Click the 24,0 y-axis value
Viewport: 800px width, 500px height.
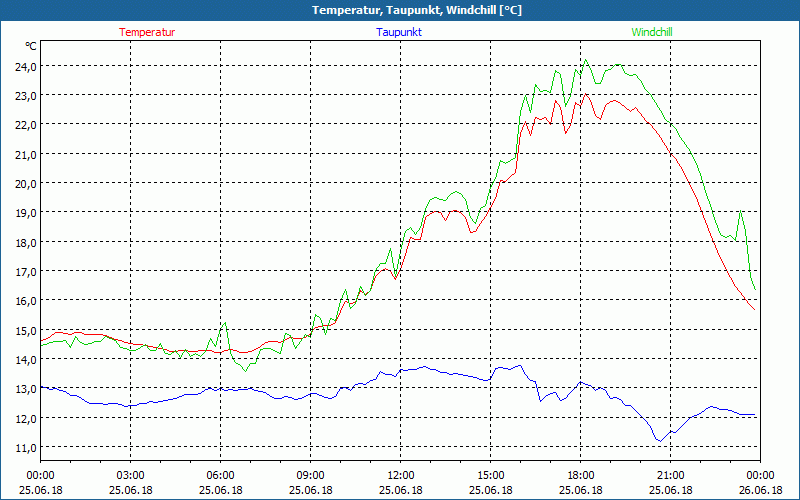coord(26,66)
